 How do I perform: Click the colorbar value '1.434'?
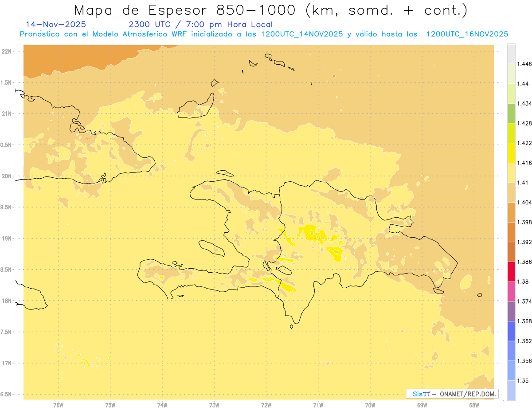[524, 104]
